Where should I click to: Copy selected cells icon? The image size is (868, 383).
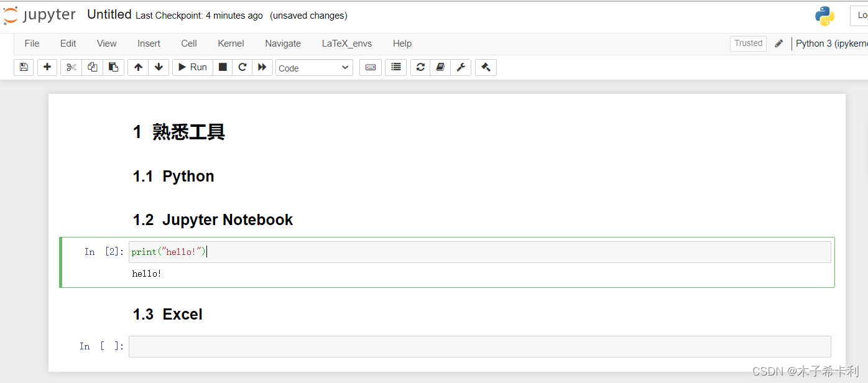coord(93,67)
